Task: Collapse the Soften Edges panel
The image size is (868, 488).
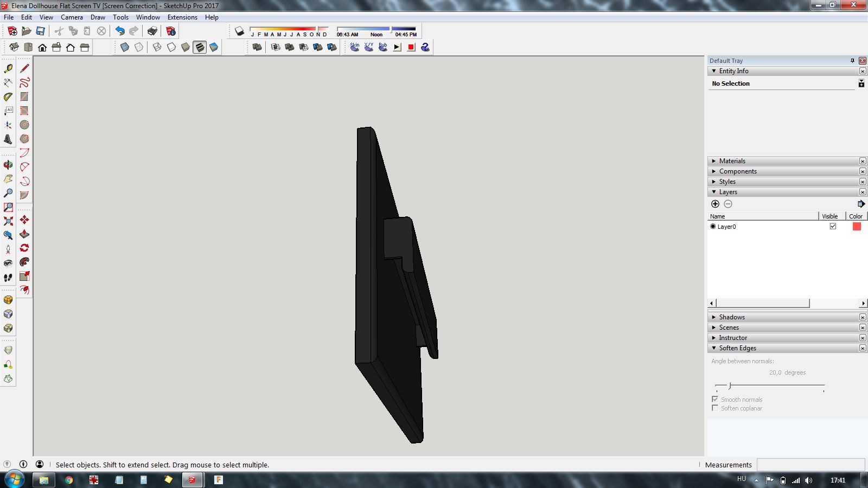Action: pos(714,348)
